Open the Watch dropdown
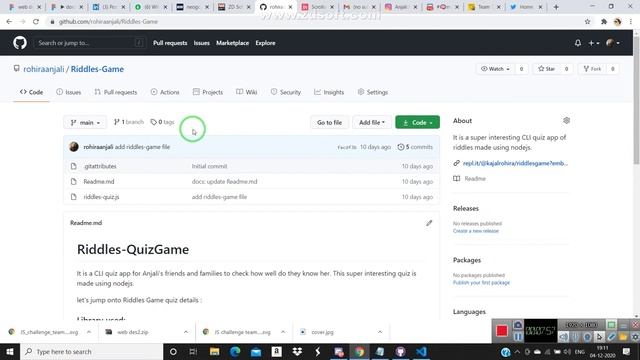The width and height of the screenshot is (640, 360). (x=496, y=69)
